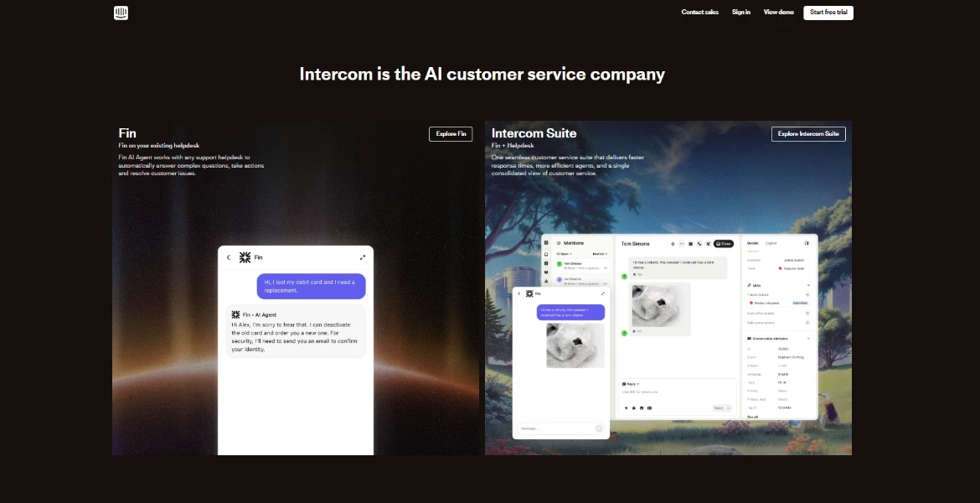The width and height of the screenshot is (980, 503).
Task: Select the Mentions inbox icon in the left sidebar
Action: 558,243
